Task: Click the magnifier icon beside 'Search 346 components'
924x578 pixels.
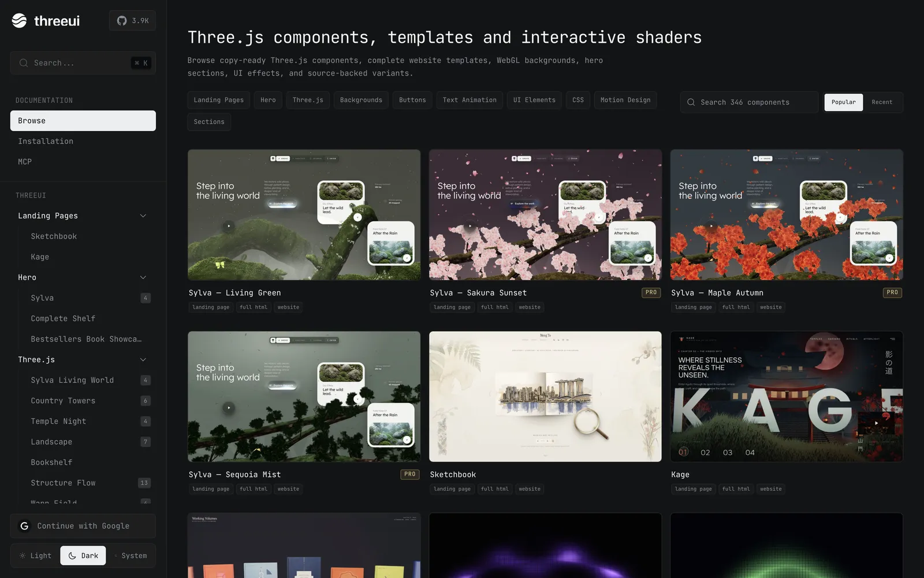Action: [691, 102]
